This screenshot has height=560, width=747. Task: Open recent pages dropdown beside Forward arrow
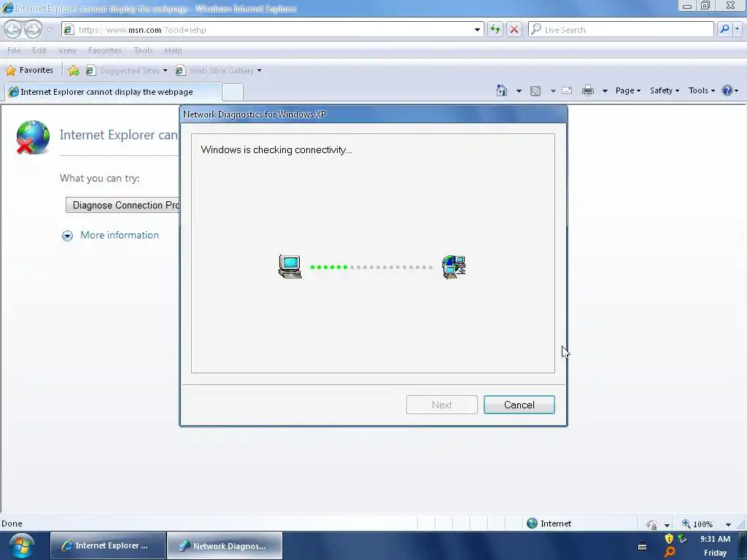49,30
